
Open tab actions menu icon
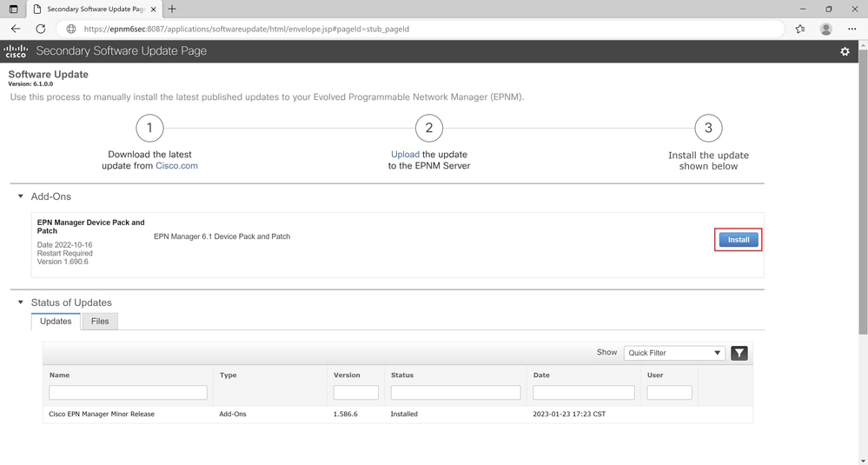(14, 9)
